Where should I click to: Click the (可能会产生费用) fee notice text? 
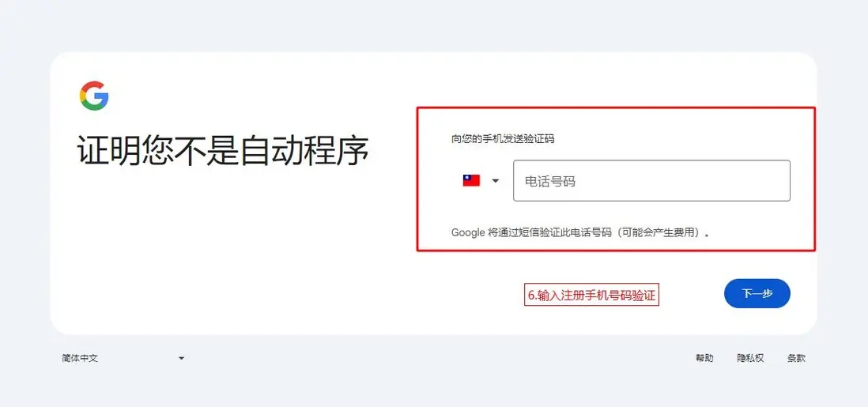point(659,232)
